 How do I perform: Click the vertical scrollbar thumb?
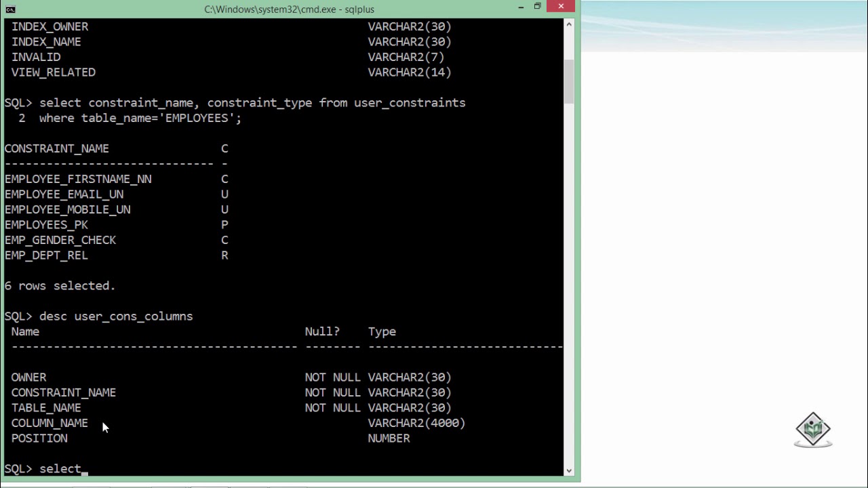569,81
